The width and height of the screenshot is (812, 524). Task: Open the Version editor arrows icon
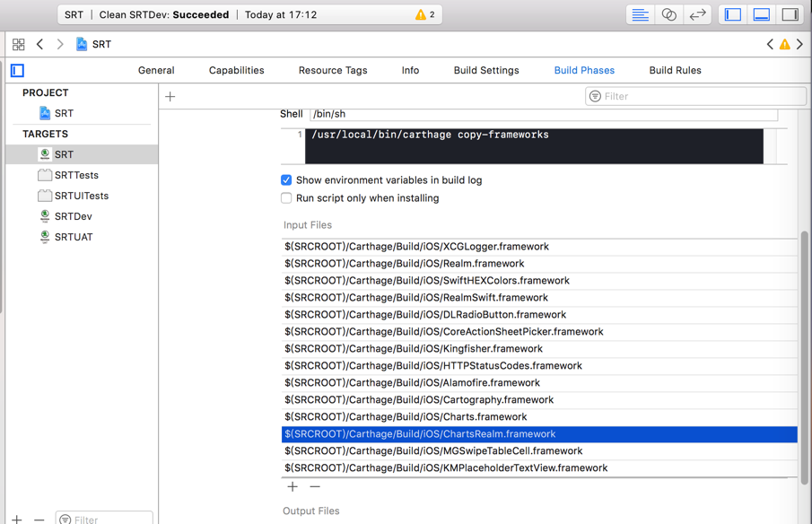tap(697, 14)
